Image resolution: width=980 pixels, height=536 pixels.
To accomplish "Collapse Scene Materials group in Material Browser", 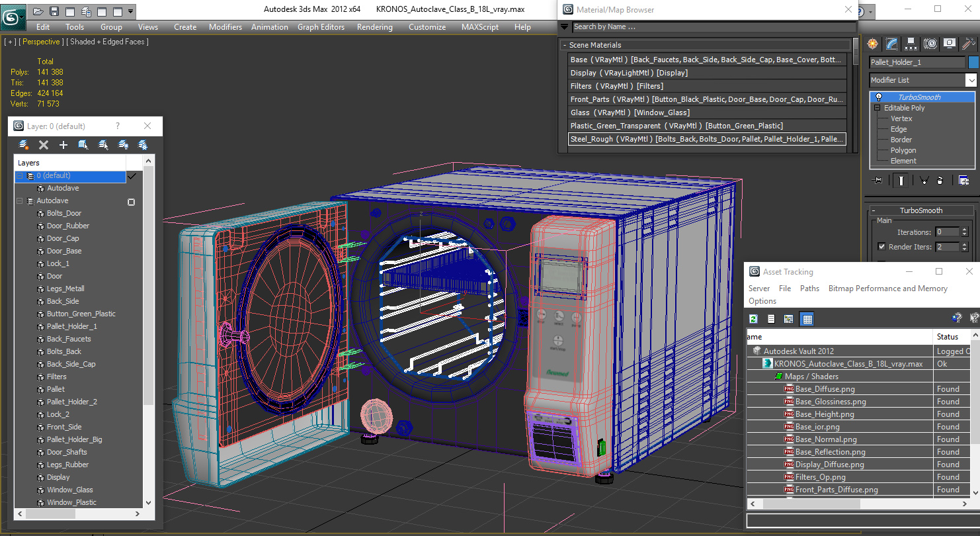I will 565,45.
